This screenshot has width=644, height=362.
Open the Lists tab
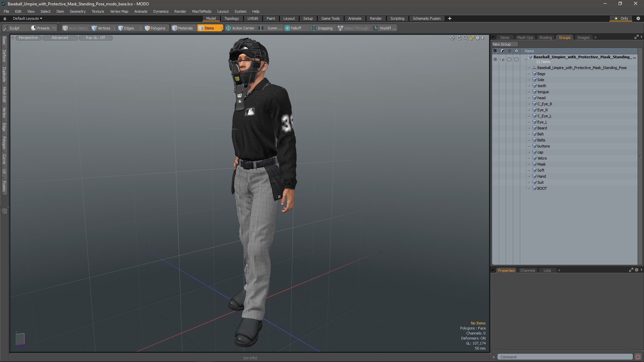pos(547,270)
